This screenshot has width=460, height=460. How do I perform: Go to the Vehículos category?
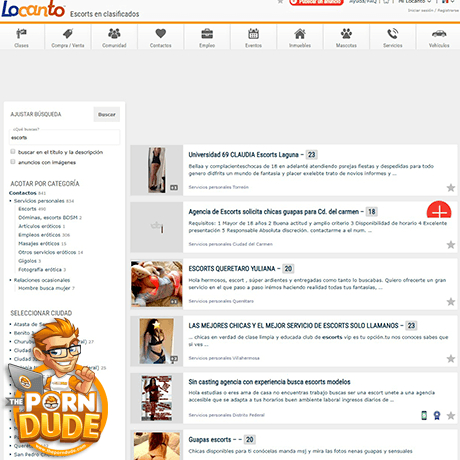click(439, 37)
